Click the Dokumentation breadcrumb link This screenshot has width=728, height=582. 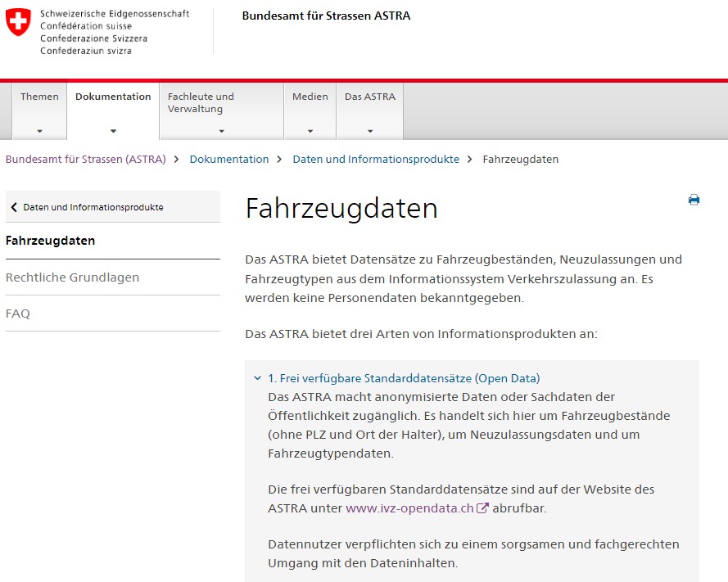[x=229, y=159]
